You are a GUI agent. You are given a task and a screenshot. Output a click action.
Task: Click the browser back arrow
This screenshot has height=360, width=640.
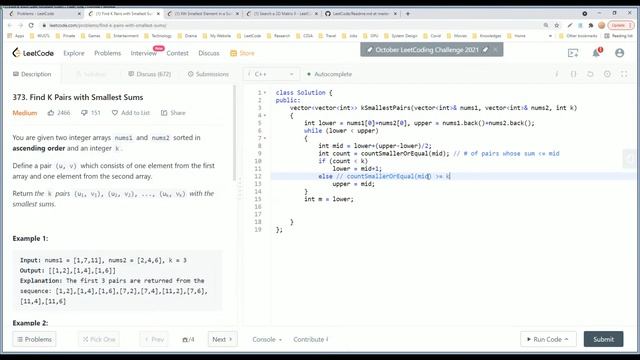click(10, 25)
